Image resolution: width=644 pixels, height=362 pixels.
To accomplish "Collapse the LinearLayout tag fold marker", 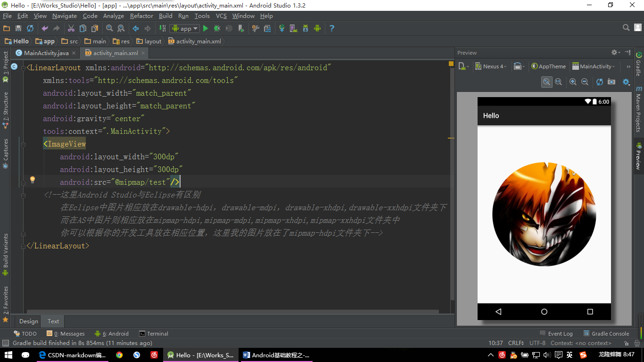I will coord(23,68).
